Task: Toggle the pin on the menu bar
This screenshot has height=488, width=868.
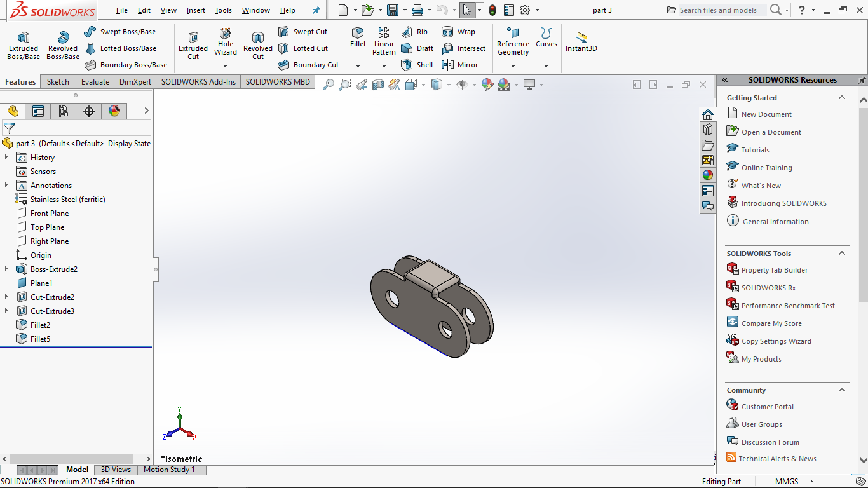Action: [316, 10]
